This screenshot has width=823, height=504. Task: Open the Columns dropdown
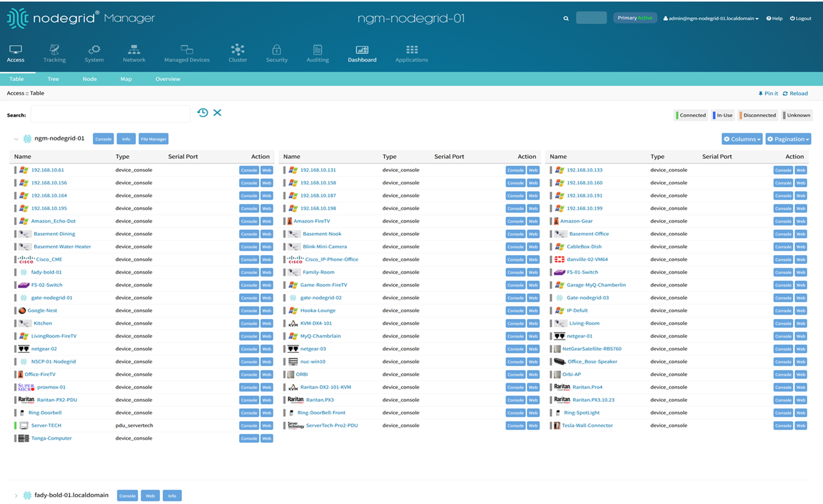click(x=741, y=139)
